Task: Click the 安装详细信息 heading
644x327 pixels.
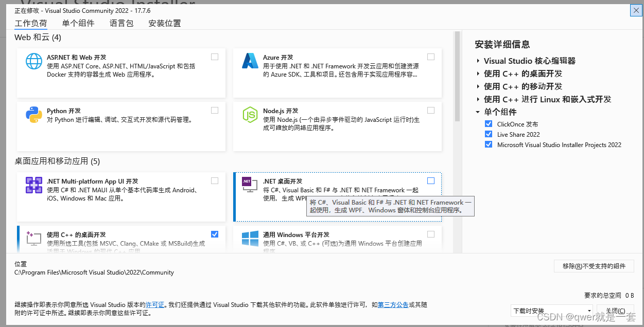Action: pos(502,44)
